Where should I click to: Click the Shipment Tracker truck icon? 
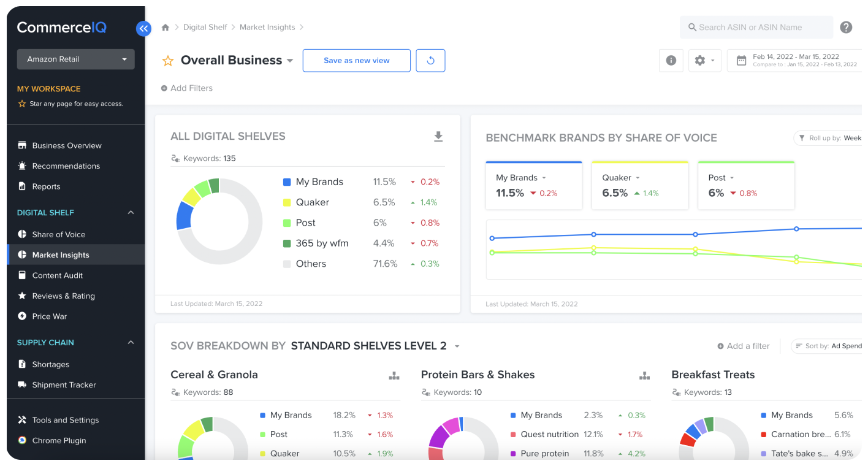[x=22, y=385]
